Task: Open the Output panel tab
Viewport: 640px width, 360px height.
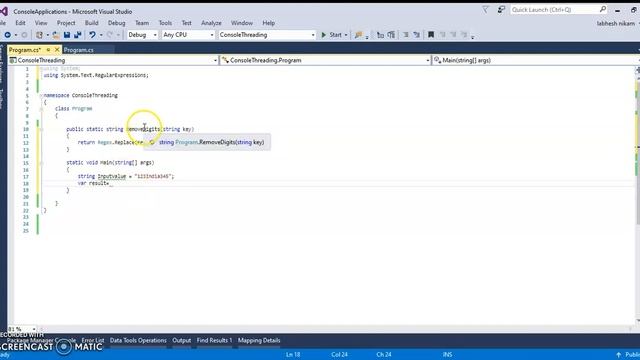Action: [182, 340]
